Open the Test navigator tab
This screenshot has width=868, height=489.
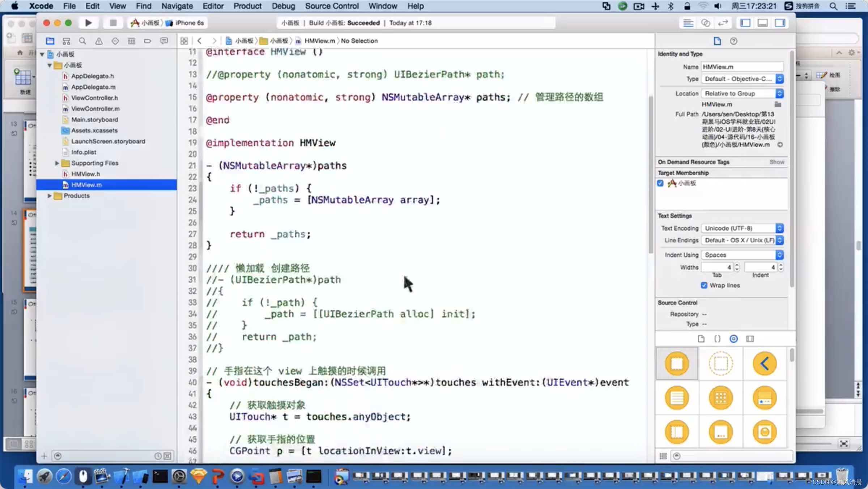(115, 41)
